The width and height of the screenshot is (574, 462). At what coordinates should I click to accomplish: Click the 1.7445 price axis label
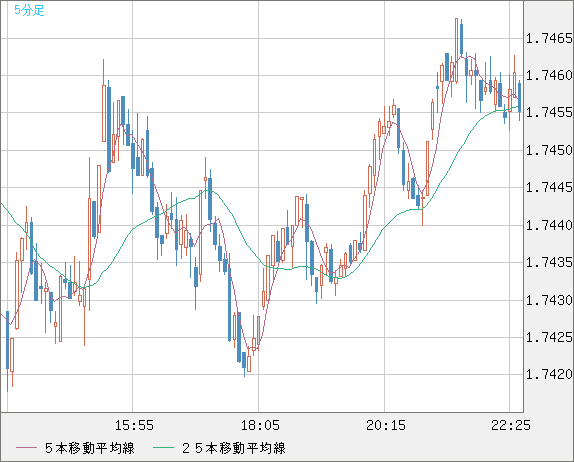coord(549,187)
